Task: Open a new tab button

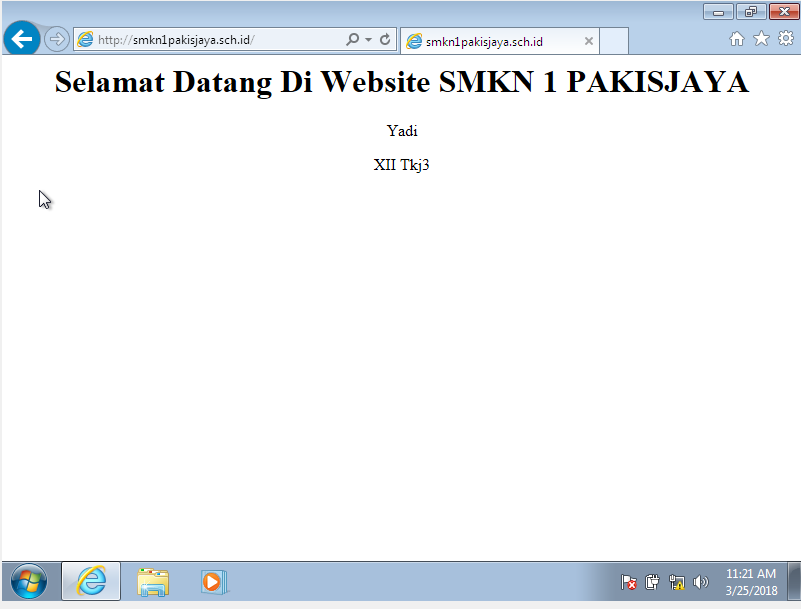Action: 614,41
